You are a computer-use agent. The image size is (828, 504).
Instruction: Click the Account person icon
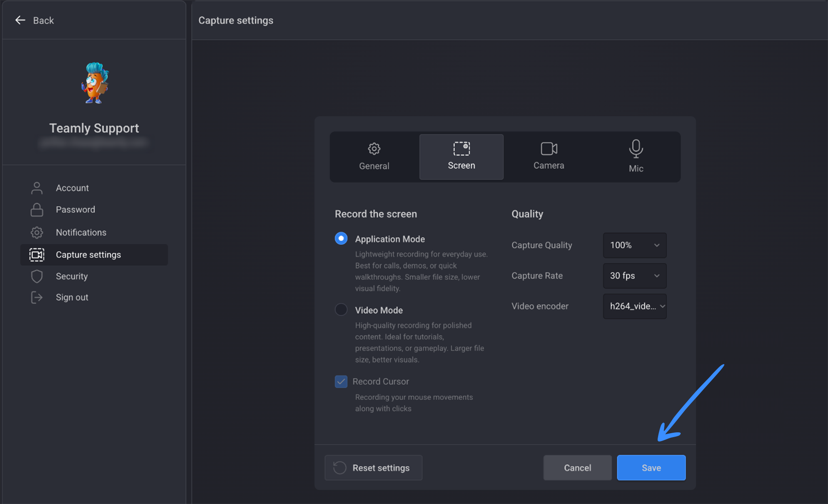(37, 188)
